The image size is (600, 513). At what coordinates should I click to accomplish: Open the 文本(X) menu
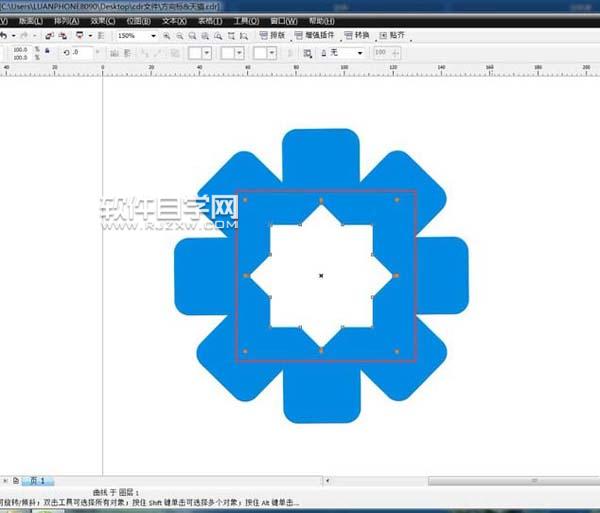click(x=174, y=20)
